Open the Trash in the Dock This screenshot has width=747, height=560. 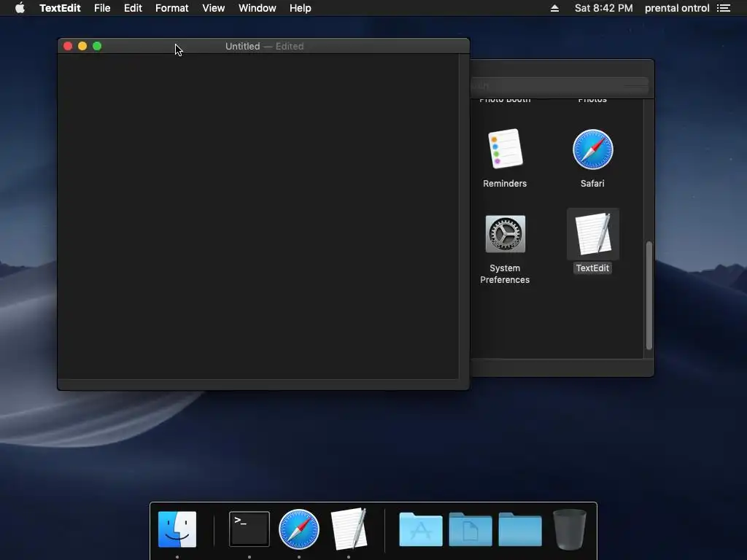tap(569, 529)
